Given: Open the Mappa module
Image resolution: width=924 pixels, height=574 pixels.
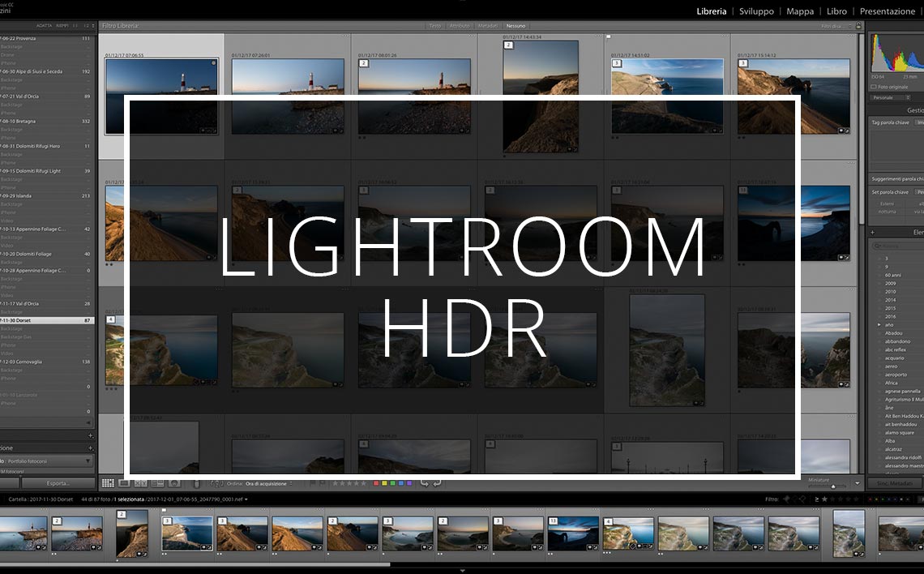Looking at the screenshot, I should pyautogui.click(x=800, y=11).
